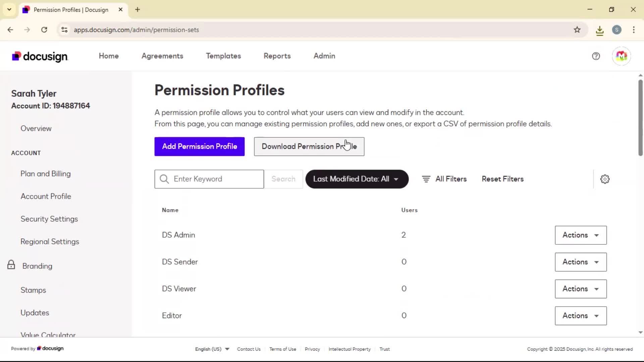Open Security Settings in sidebar

(49, 219)
